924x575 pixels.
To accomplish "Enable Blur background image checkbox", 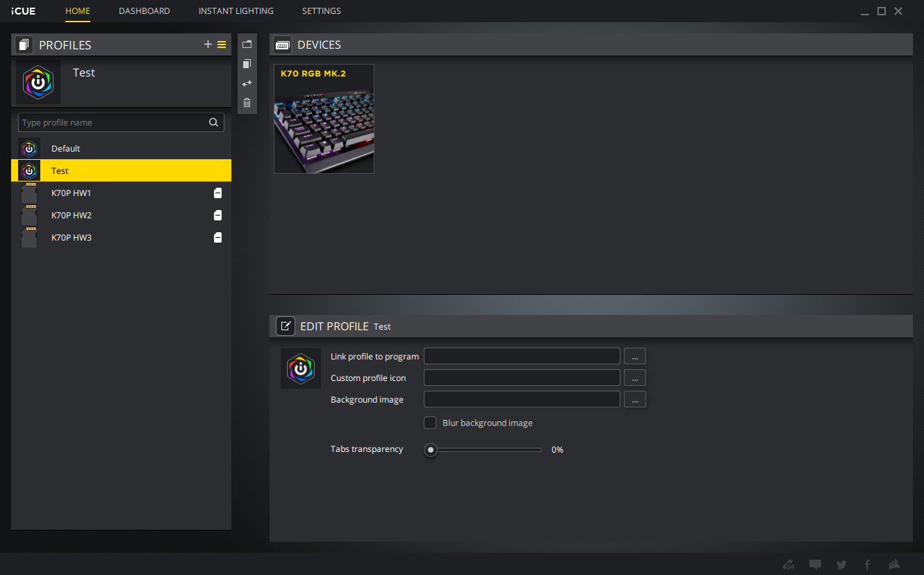I will point(430,423).
